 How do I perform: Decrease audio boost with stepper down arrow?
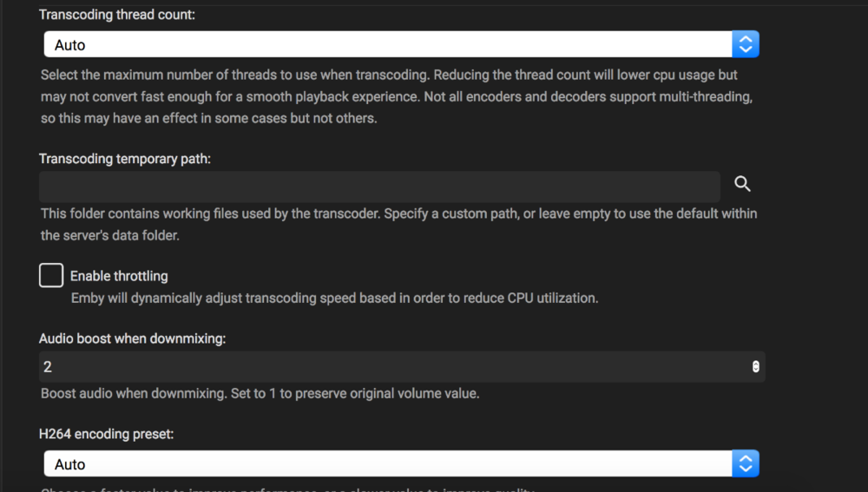tap(755, 371)
